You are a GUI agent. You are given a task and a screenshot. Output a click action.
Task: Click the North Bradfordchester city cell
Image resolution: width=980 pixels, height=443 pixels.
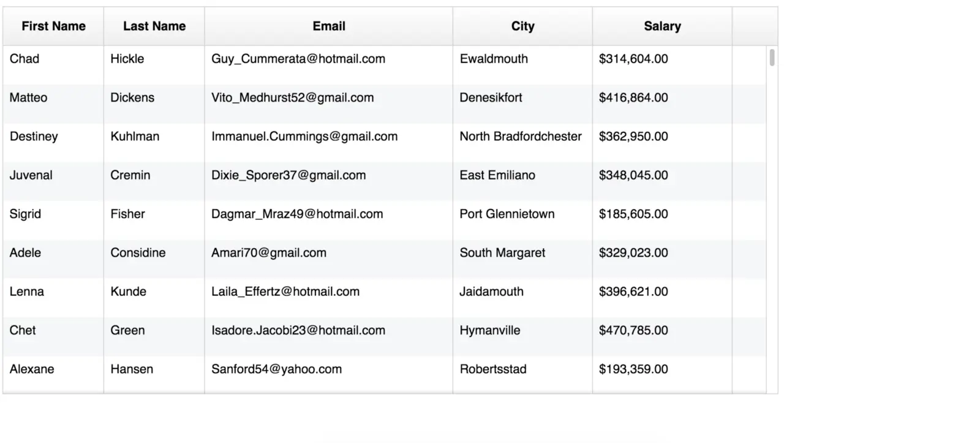tap(521, 136)
